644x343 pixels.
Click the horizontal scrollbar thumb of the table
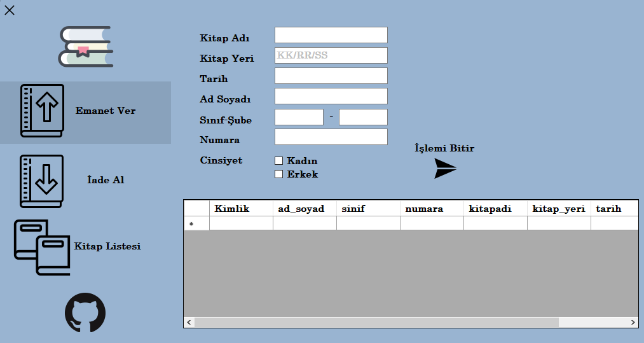tap(376, 322)
